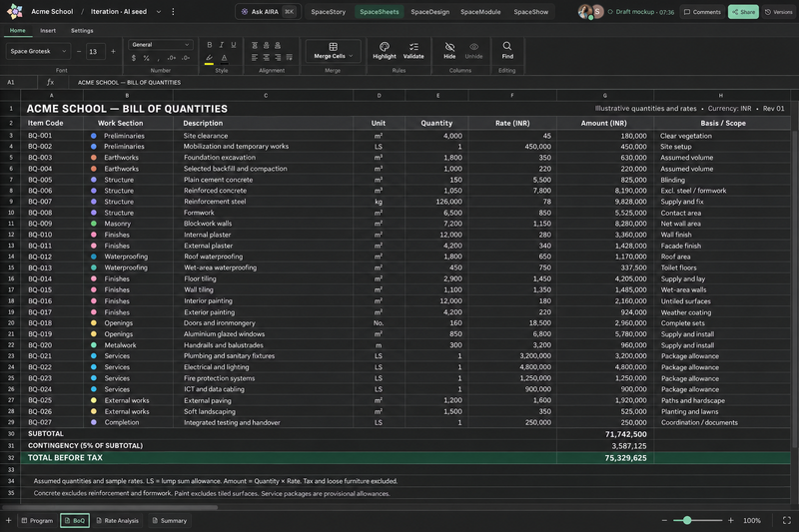This screenshot has height=532, width=799.
Task: Open the three-dot more options menu
Action: click(173, 12)
